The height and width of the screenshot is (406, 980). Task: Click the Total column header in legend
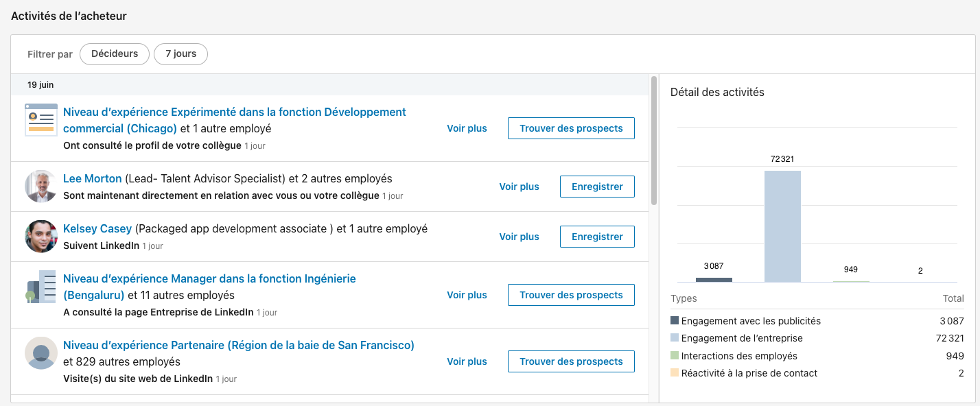[953, 298]
